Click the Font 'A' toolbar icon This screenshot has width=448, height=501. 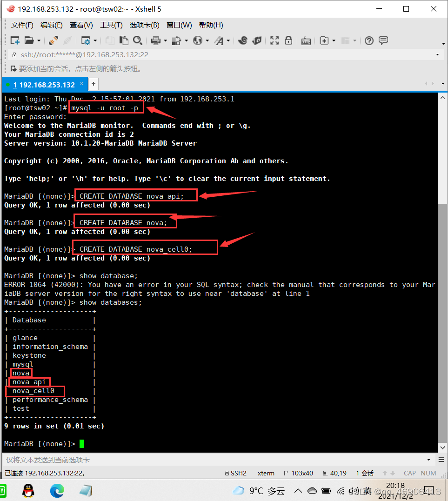(219, 40)
